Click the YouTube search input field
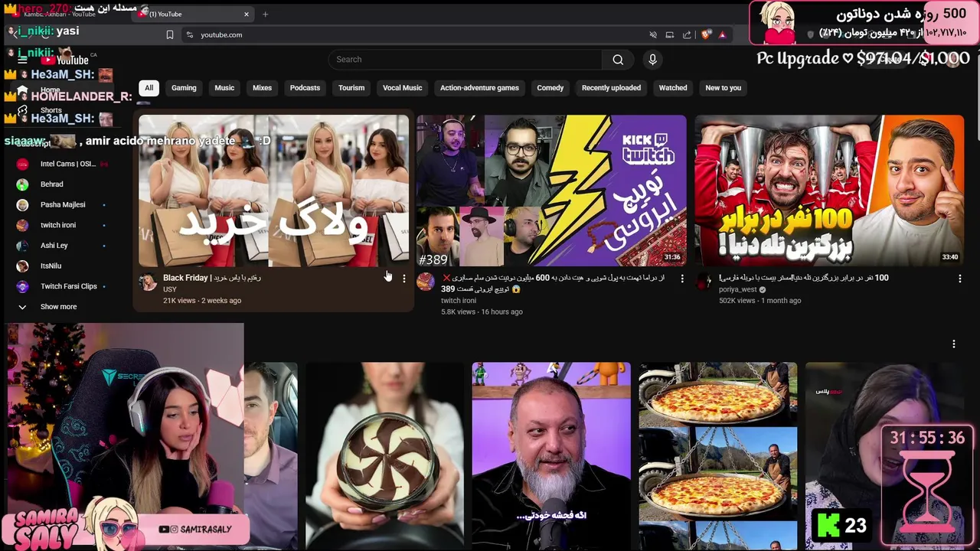 pyautogui.click(x=465, y=60)
